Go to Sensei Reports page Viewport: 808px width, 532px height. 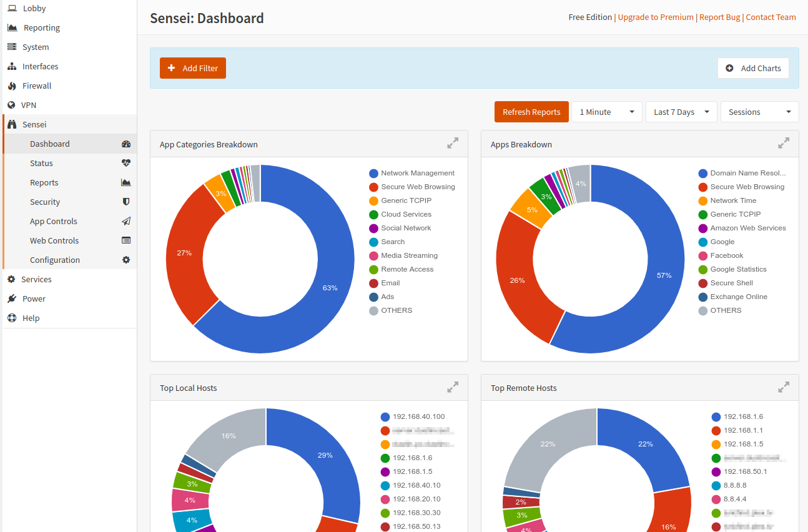coord(70,182)
